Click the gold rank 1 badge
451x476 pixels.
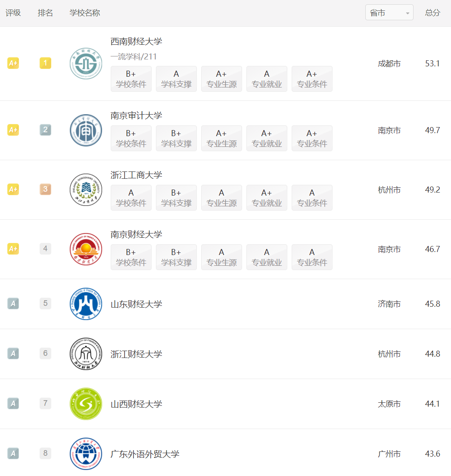[45, 63]
